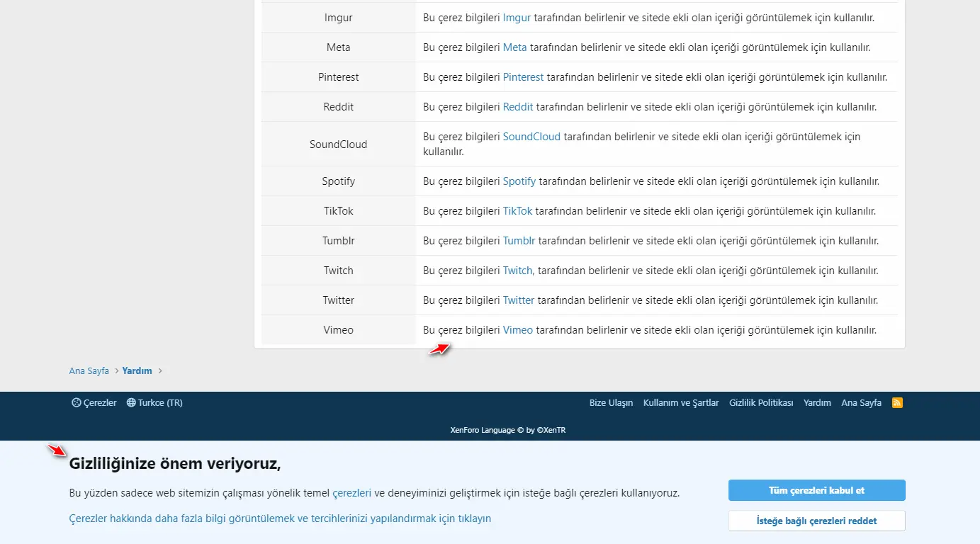
Task: Open the TikTok link in description
Action: point(517,211)
